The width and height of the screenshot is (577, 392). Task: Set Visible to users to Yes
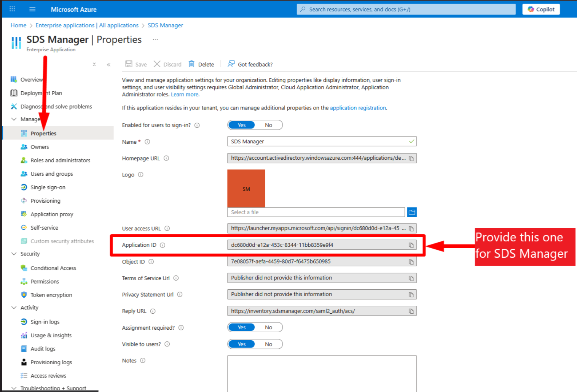coord(242,344)
